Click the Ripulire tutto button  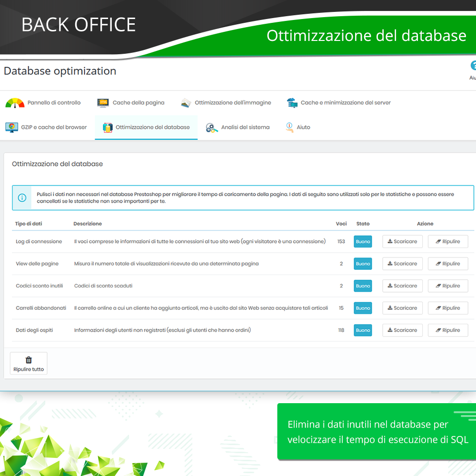pyautogui.click(x=28, y=363)
